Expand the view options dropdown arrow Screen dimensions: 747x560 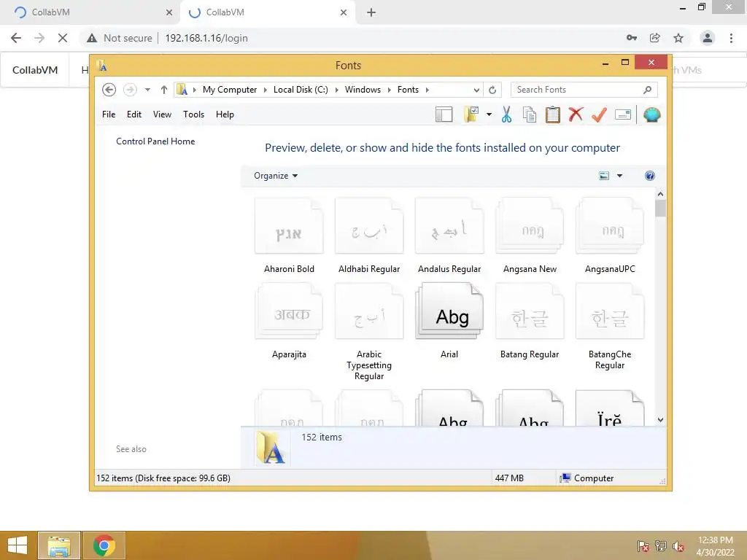tap(620, 176)
